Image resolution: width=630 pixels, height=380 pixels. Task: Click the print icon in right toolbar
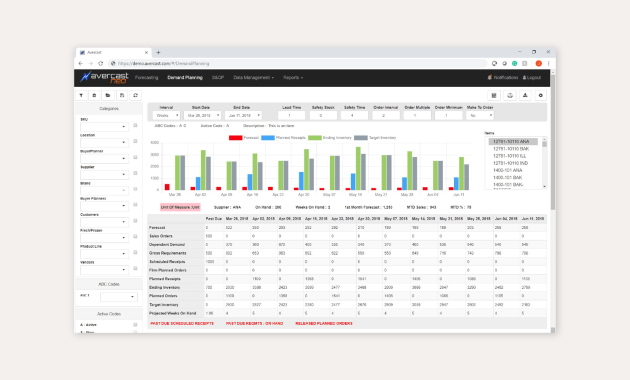[x=510, y=96]
